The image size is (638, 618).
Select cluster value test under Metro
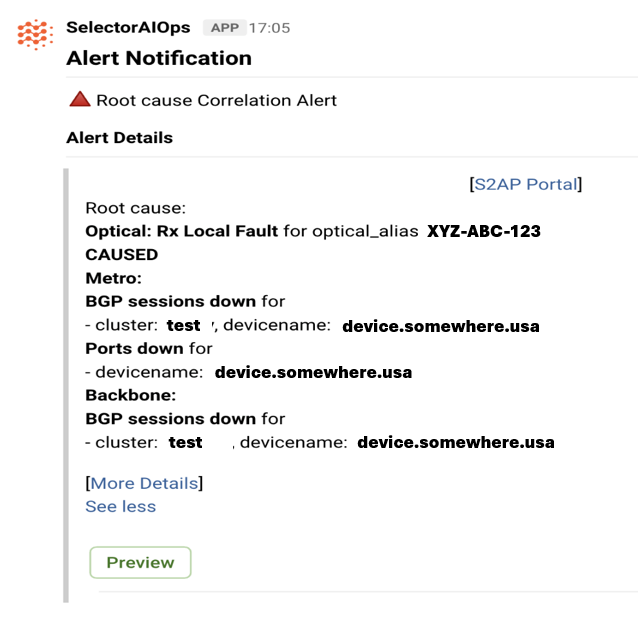[184, 325]
